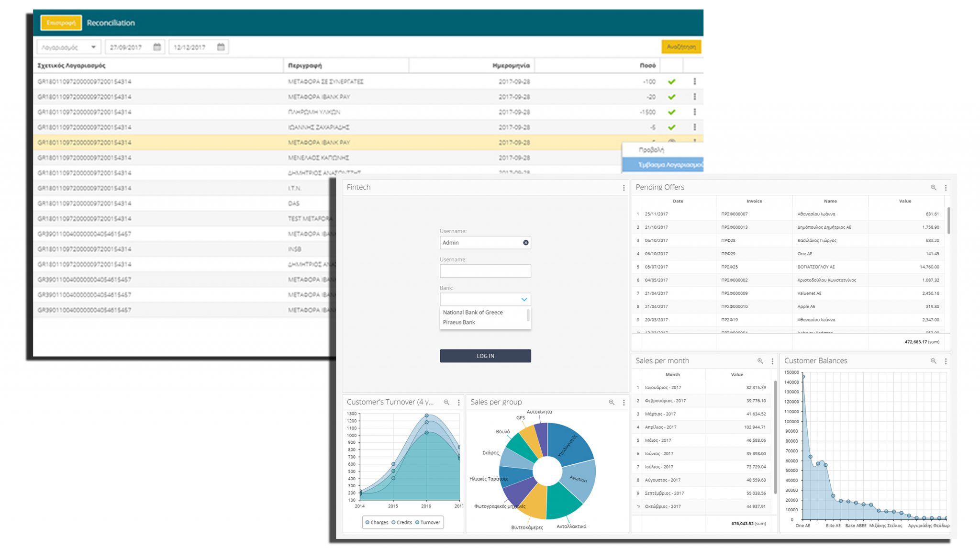Open the three-dot menu for the -1500 row
The height and width of the screenshot is (550, 980).
pyautogui.click(x=695, y=112)
